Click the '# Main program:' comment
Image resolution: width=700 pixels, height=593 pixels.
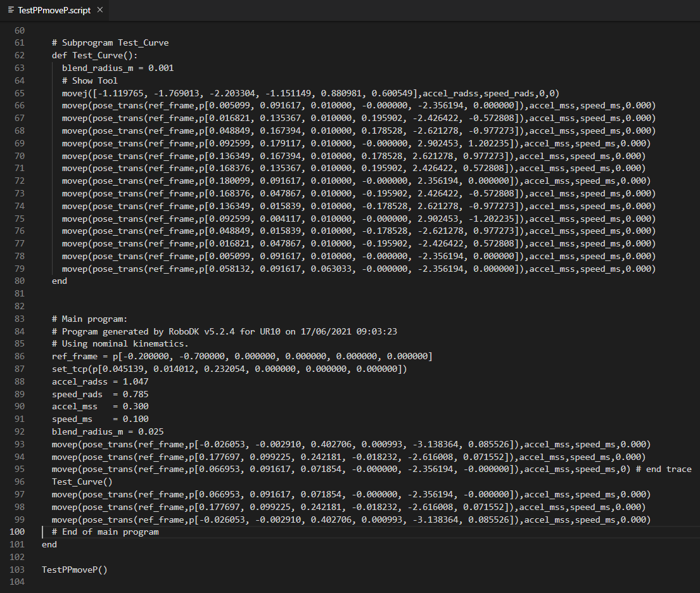pyautogui.click(x=90, y=319)
